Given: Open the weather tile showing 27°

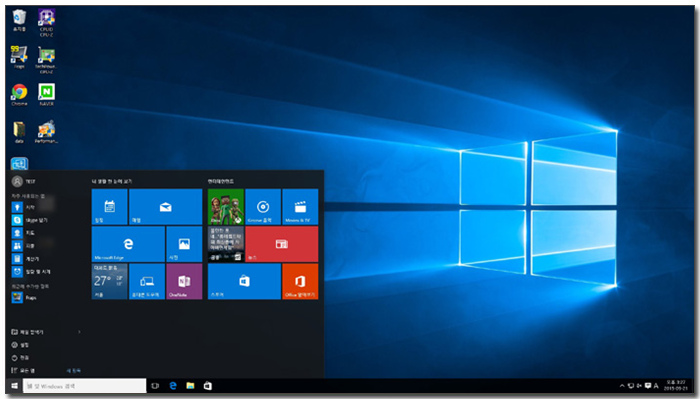Looking at the screenshot, I should point(109,281).
